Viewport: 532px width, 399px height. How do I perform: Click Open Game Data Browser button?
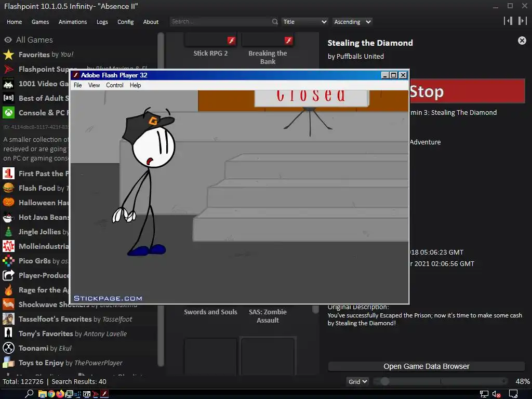[x=426, y=366]
